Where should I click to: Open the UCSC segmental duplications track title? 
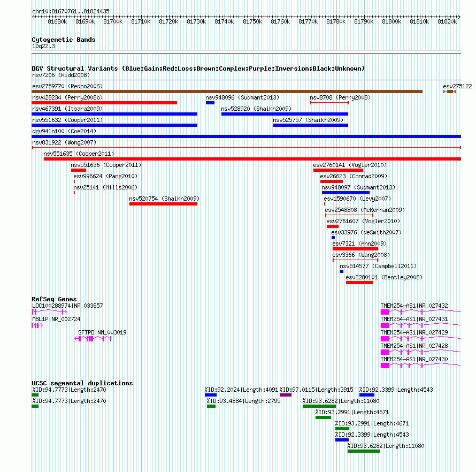tap(82, 383)
